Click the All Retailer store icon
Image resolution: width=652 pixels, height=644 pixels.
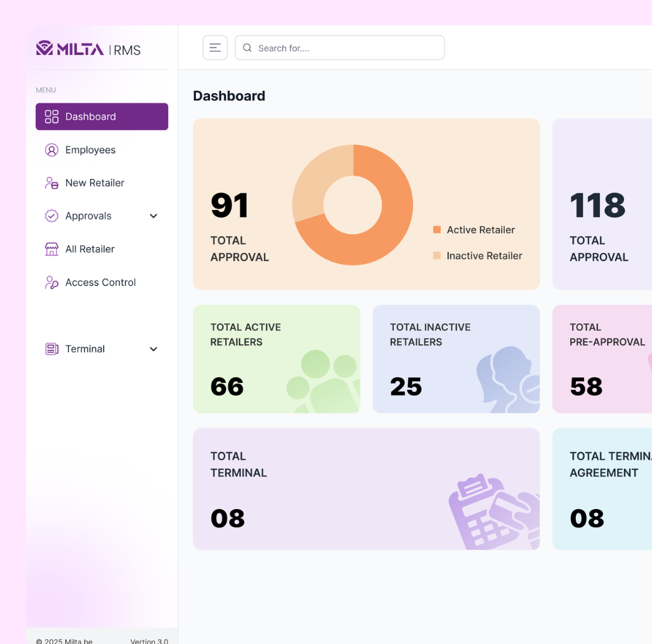51,249
